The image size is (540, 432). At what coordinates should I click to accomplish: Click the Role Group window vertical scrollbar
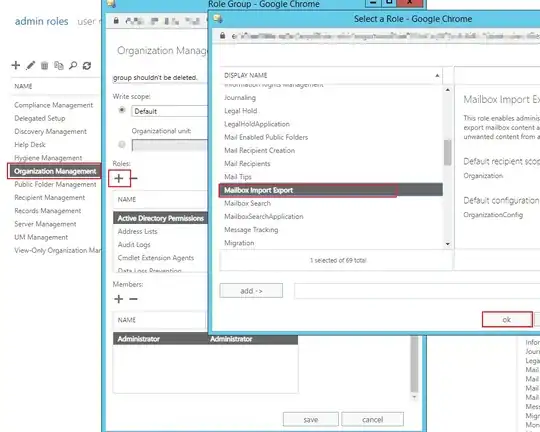tap(414, 365)
